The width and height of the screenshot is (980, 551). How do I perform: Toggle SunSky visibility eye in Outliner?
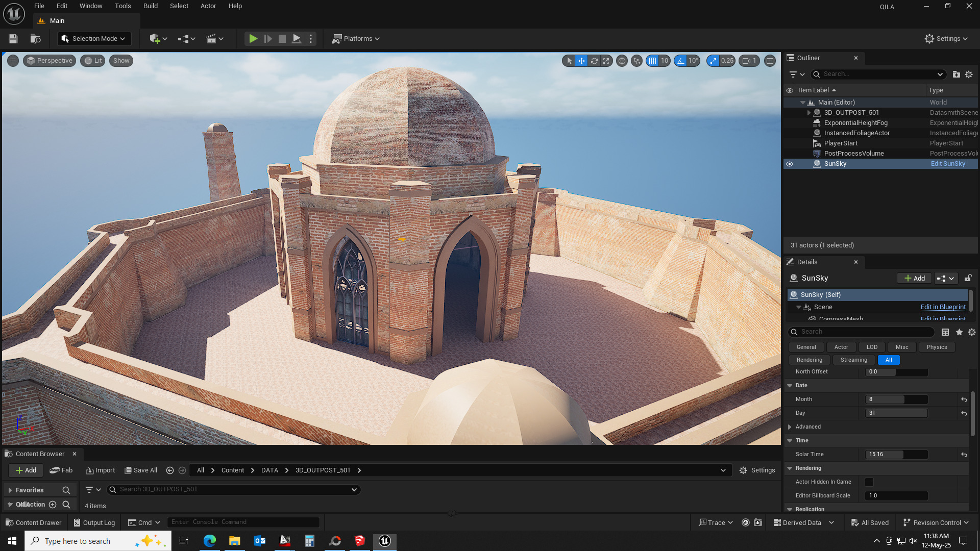pos(790,164)
